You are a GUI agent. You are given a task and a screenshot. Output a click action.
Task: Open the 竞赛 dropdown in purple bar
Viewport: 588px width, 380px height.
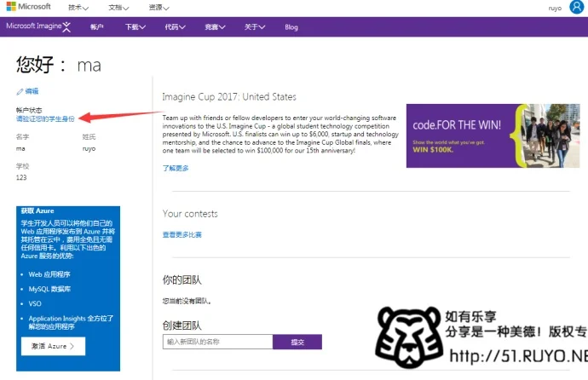coord(215,27)
